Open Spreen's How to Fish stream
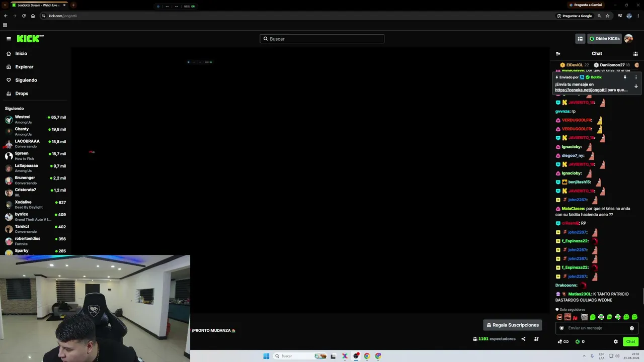Viewport: 644px width, 362px height. pyautogui.click(x=35, y=156)
